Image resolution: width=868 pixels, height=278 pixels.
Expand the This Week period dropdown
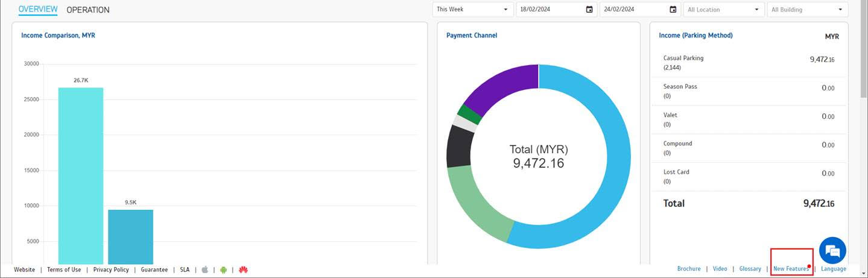[x=473, y=10]
